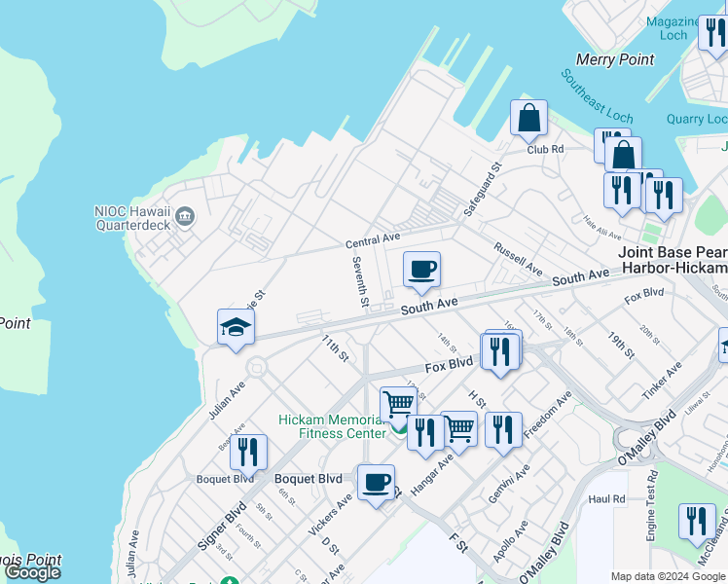The width and height of the screenshot is (728, 584).
Task: Select the museum icon at NIOC Hawaii Quarterdeck
Action: tap(185, 217)
